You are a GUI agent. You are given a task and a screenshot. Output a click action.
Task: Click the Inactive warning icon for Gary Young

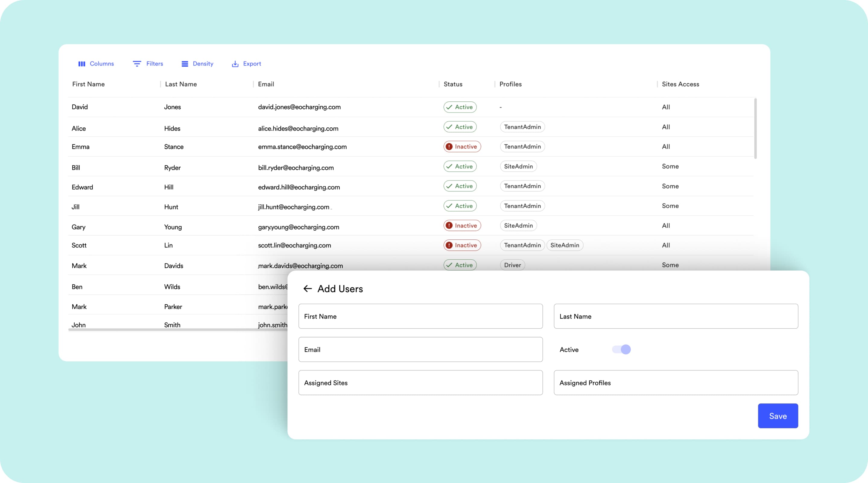pyautogui.click(x=449, y=226)
